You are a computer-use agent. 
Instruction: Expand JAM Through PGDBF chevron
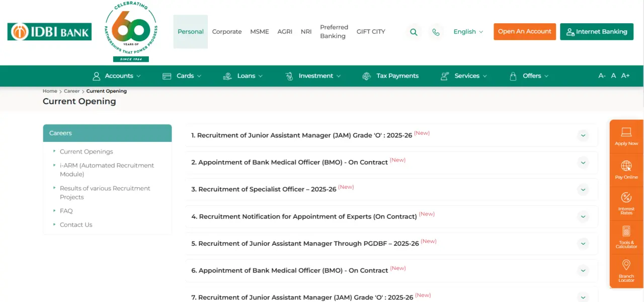coord(583,244)
